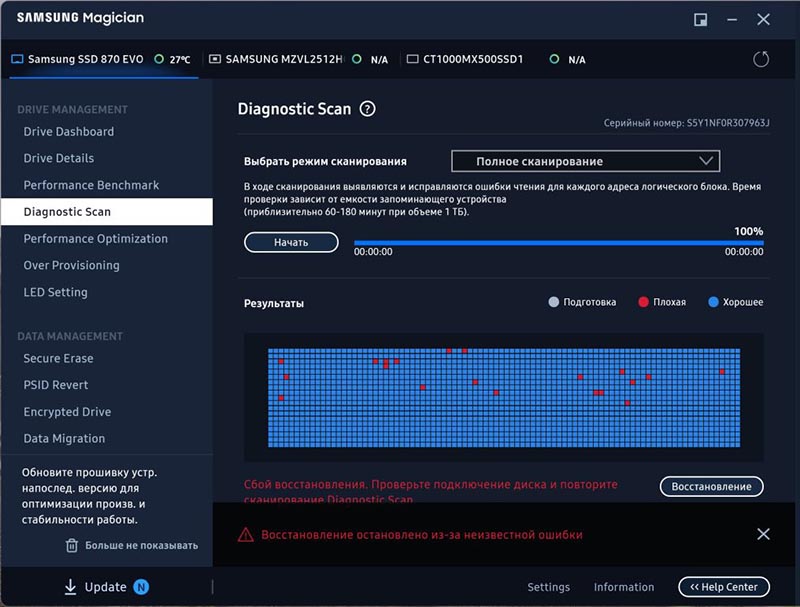Click the blue 'Хорошее' legend dot
Screen dimensions: 800x607
pos(713,302)
